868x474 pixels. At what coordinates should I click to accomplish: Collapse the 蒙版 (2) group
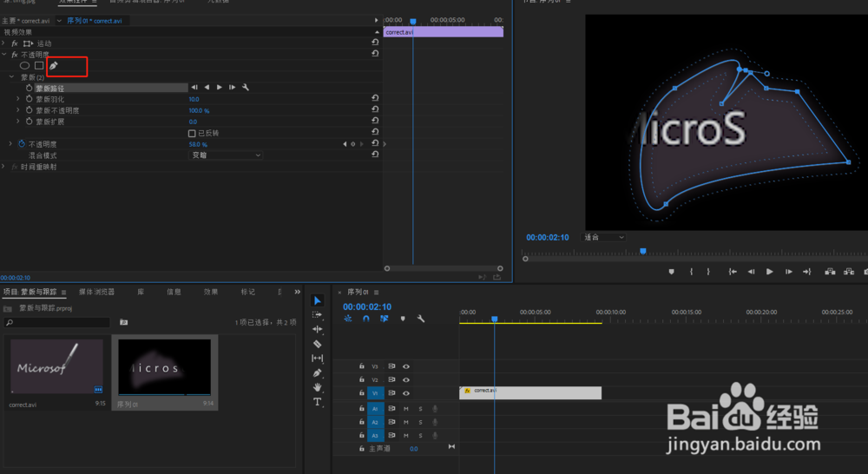coord(11,77)
